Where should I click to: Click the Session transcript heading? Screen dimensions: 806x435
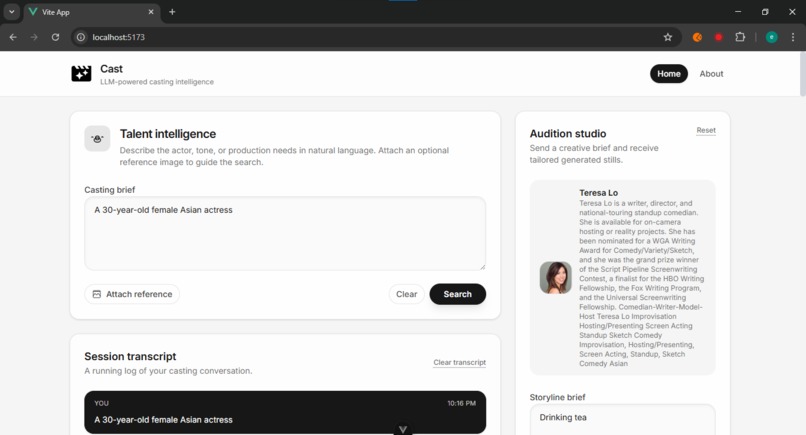click(130, 356)
